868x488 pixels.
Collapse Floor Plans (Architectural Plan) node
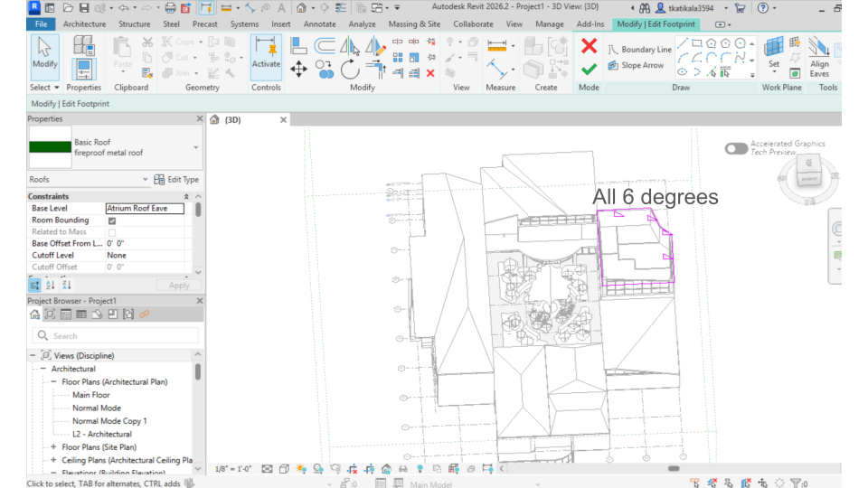pos(53,381)
